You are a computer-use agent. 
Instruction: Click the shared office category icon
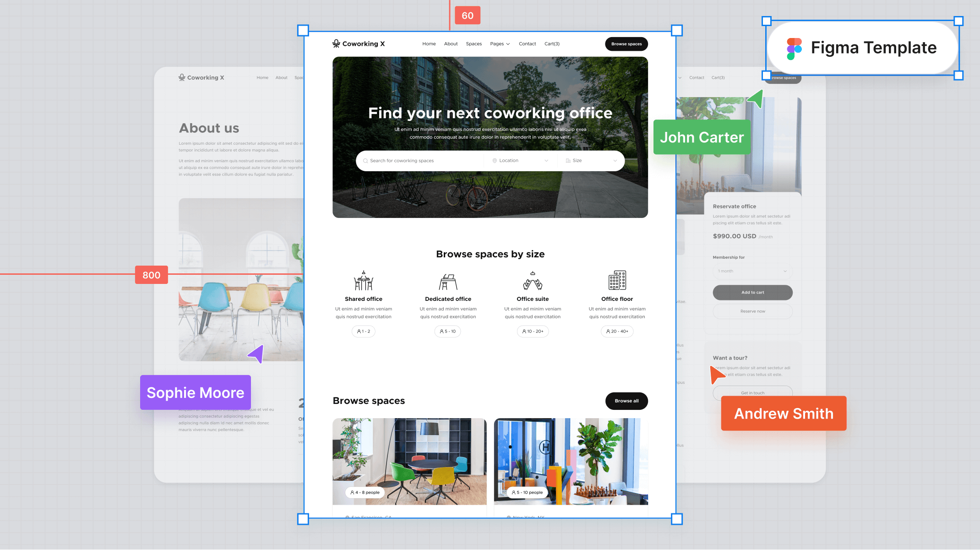[363, 280]
